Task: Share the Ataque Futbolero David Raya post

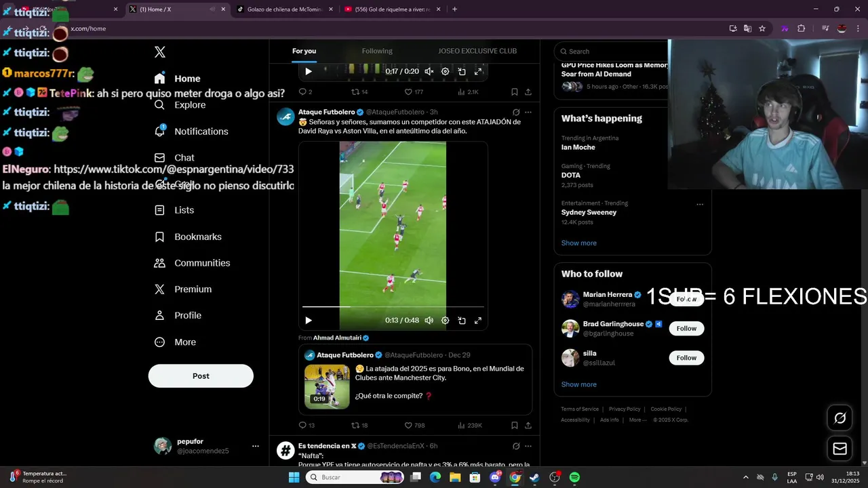Action: click(x=528, y=426)
